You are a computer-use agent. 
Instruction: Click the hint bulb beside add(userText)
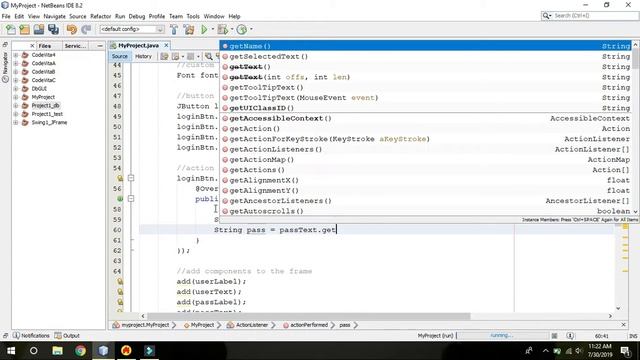coord(120,292)
